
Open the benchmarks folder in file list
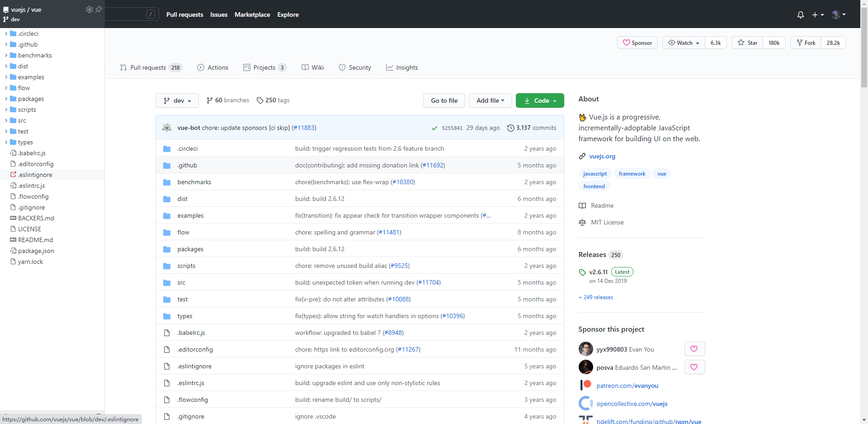tap(194, 182)
